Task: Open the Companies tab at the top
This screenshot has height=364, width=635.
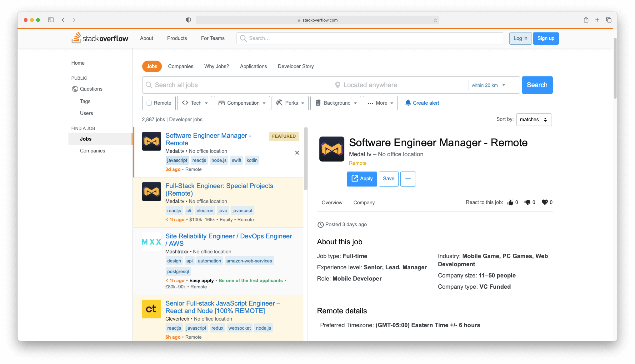Action: (x=181, y=66)
